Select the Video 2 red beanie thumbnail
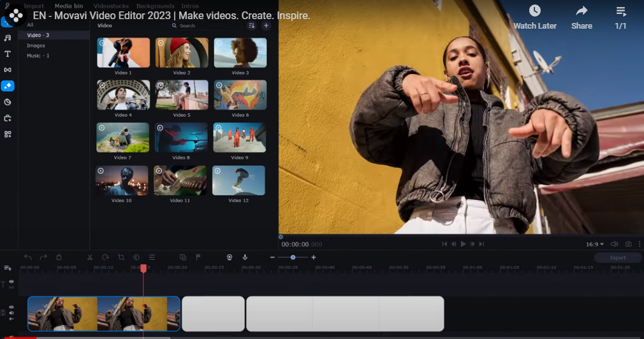This screenshot has width=644, height=339. tap(182, 52)
